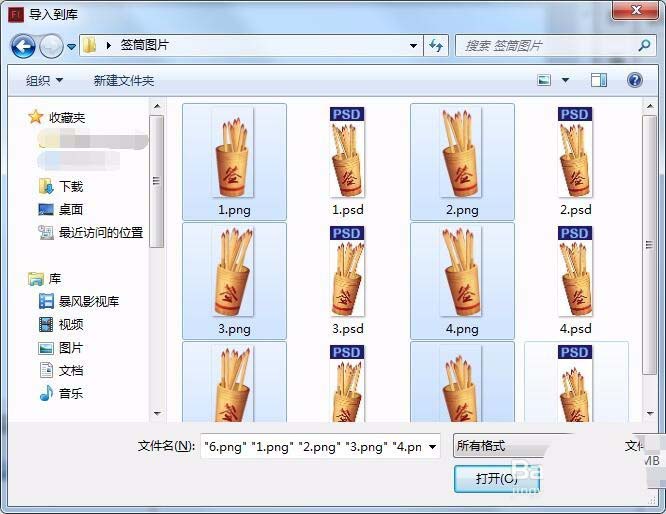Click the breadcrumb arrow before 签筒图片
Viewport: 666px width, 514px height.
[109, 45]
